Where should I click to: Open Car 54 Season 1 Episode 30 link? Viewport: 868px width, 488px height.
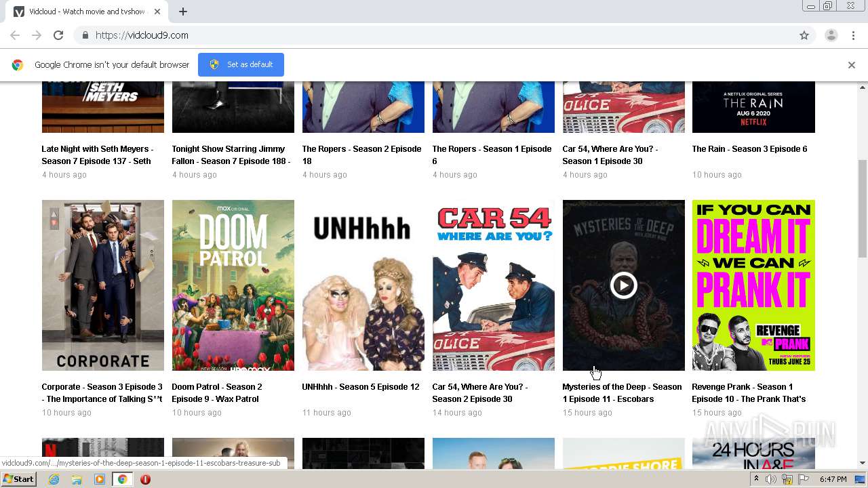coord(610,155)
